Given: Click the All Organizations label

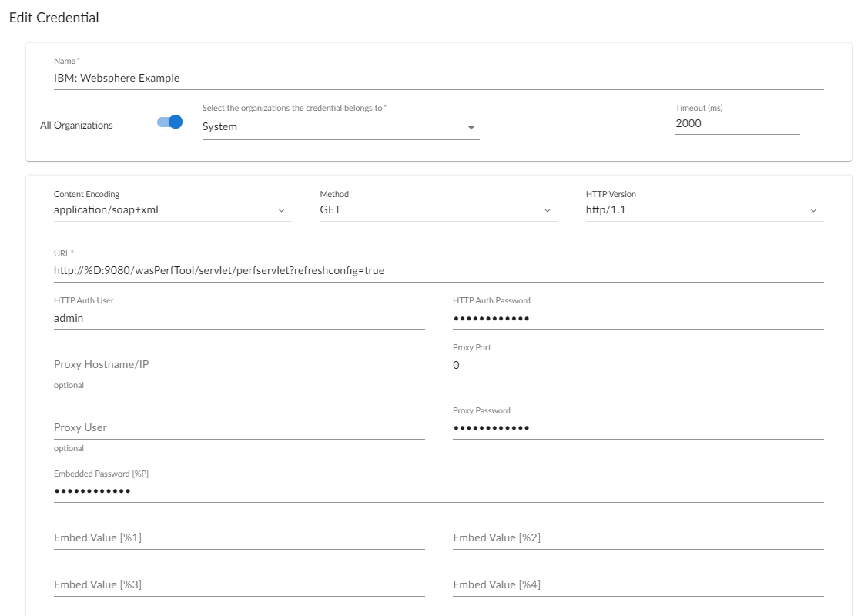Looking at the screenshot, I should 76,126.
